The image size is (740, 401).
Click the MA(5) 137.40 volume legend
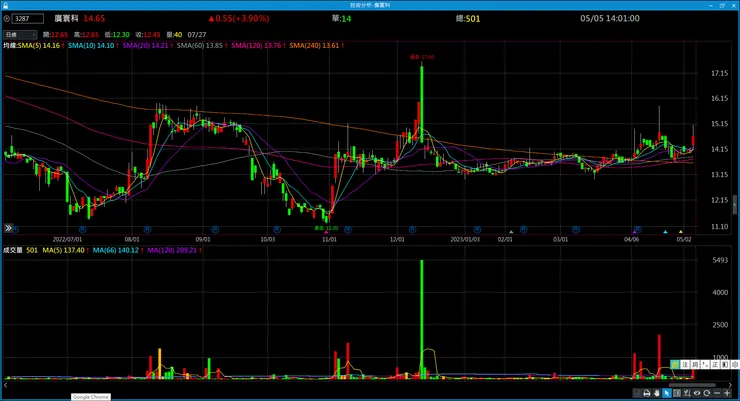click(63, 250)
